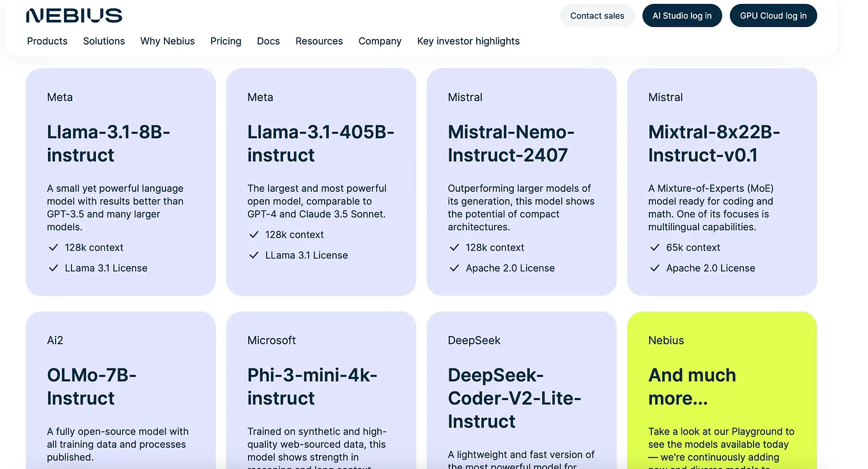The height and width of the screenshot is (469, 868).
Task: Open the Llama-3.1-405B-instruct card title
Action: [321, 143]
